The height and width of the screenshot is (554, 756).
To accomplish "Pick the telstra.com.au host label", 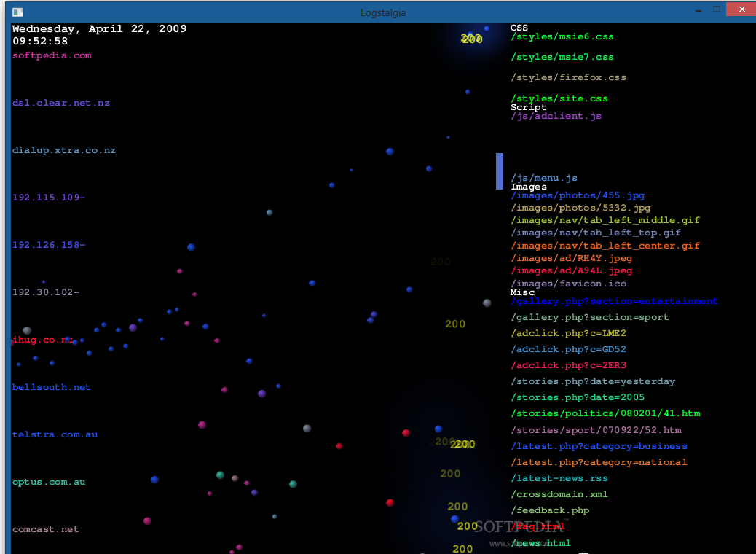I will coord(55,434).
